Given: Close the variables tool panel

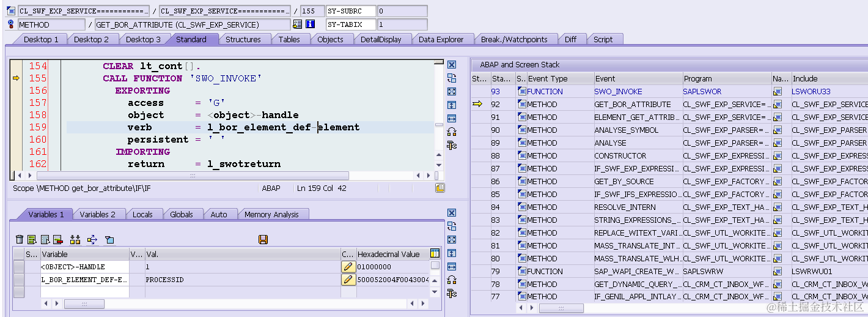Looking at the screenshot, I should click(452, 213).
